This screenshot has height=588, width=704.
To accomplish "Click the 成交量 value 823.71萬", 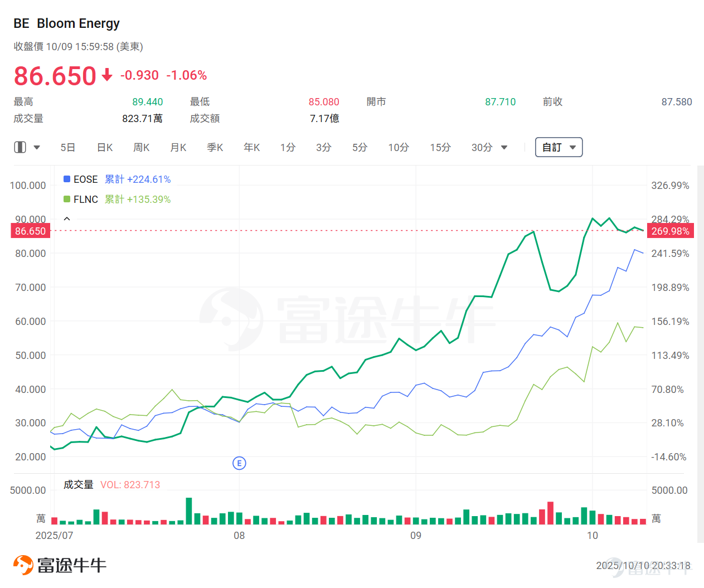I will [143, 118].
